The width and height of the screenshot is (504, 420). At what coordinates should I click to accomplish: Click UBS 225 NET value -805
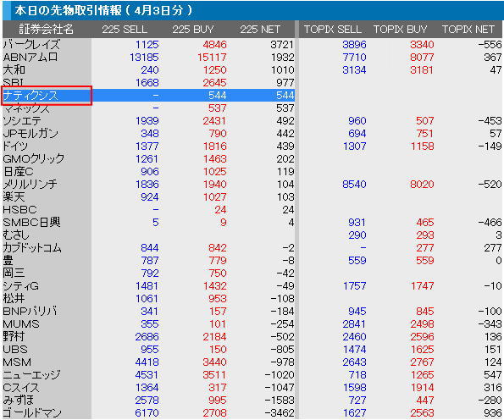(282, 350)
